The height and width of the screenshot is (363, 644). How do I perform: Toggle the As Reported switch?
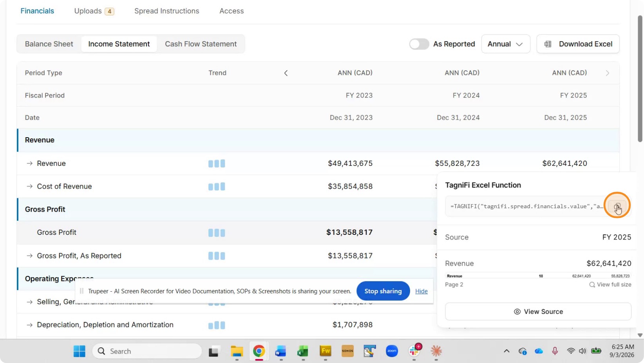[419, 44]
